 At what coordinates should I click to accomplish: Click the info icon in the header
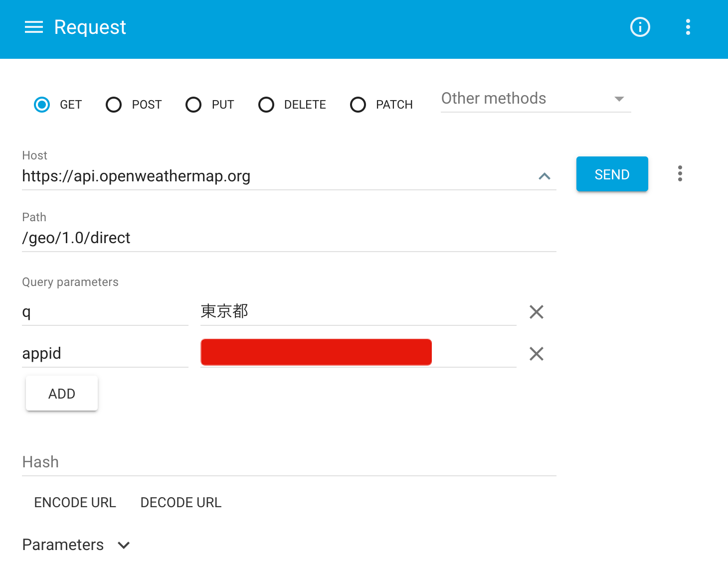click(640, 27)
